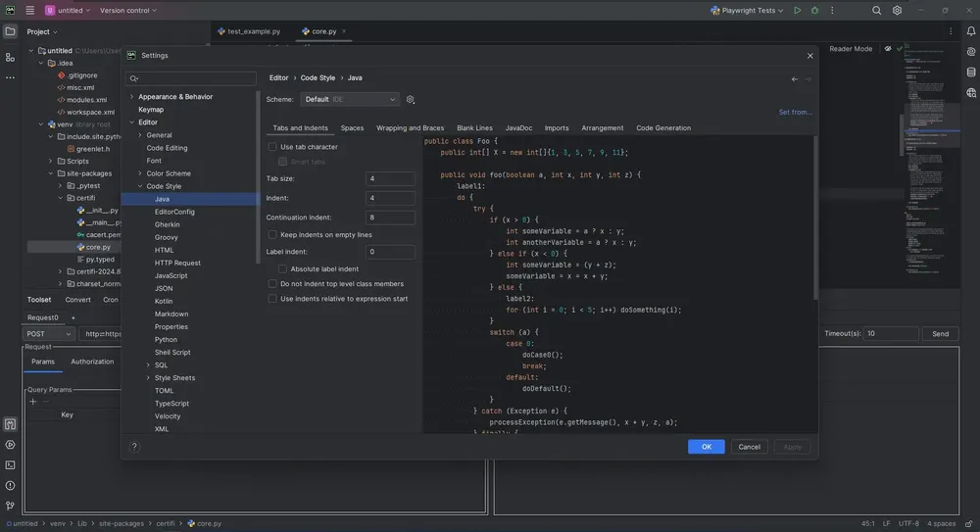The image size is (980, 532).
Task: Expand SQL code style
Action: tap(148, 365)
